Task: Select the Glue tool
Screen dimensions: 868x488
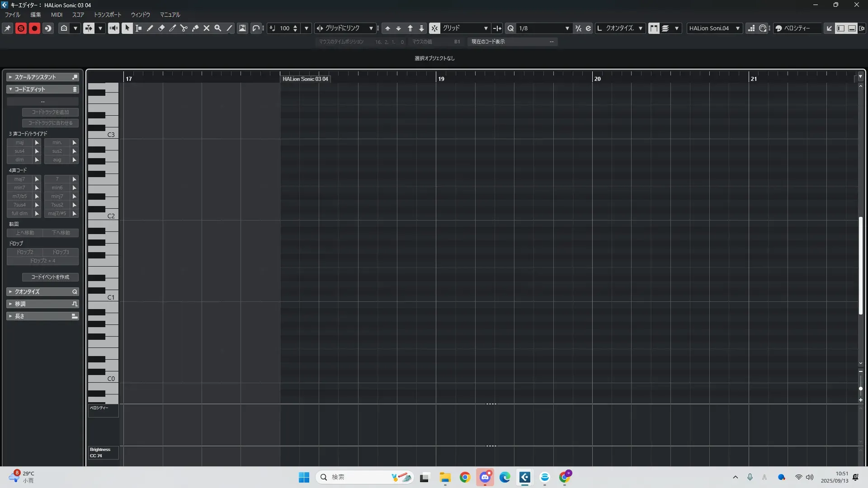Action: [195, 28]
